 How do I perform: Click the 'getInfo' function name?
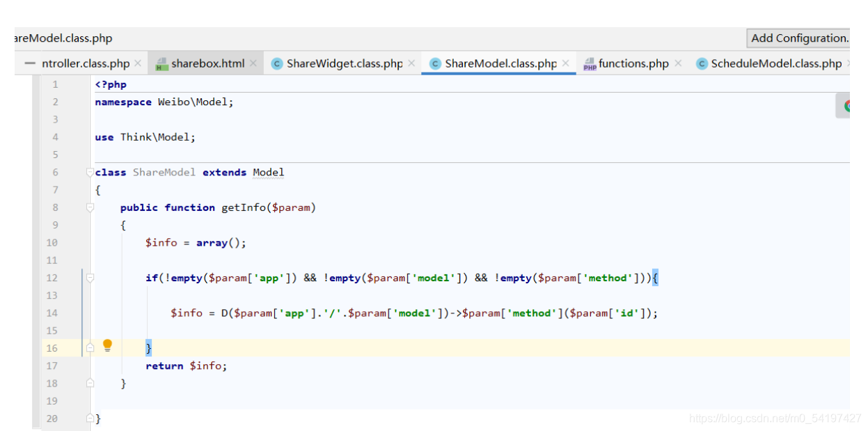coord(243,207)
